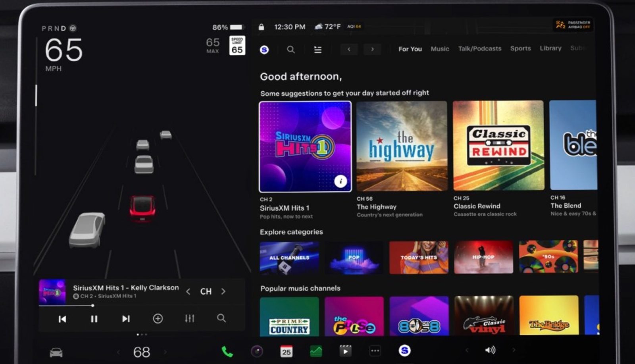The image size is (635, 364).
Task: Tap the Autopilot steering wheel icon
Action: 73,28
